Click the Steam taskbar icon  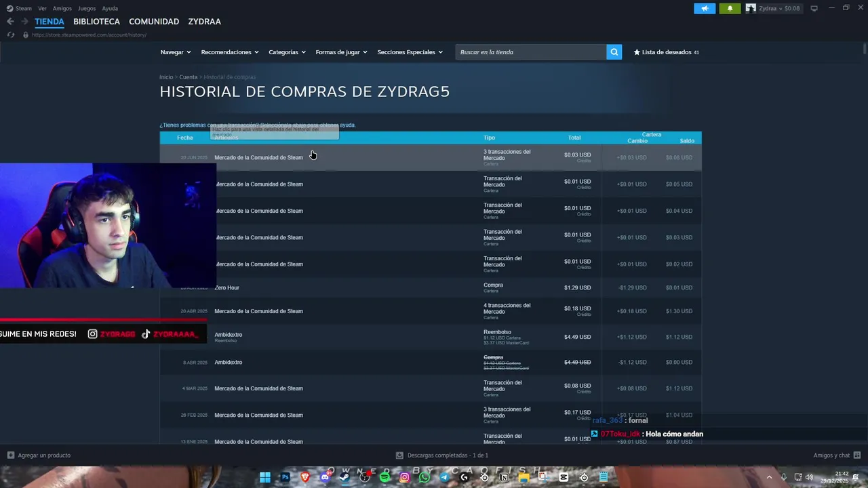click(x=344, y=477)
